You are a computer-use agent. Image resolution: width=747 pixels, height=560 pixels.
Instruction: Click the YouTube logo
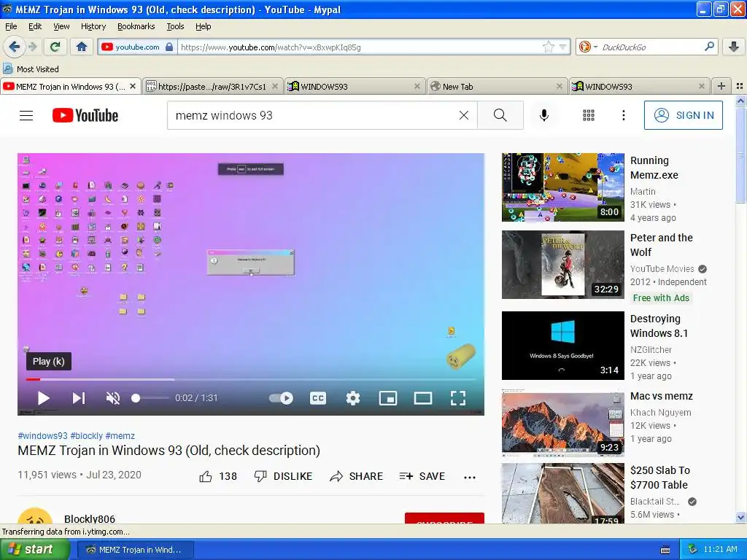85,115
